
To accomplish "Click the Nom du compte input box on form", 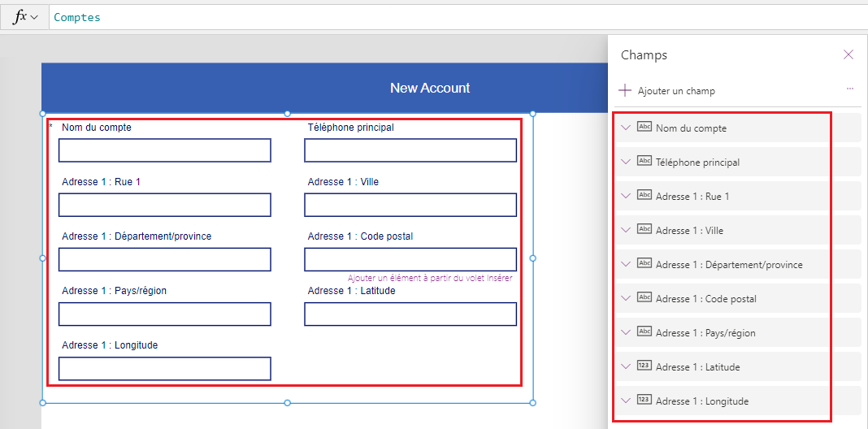I will coord(164,150).
